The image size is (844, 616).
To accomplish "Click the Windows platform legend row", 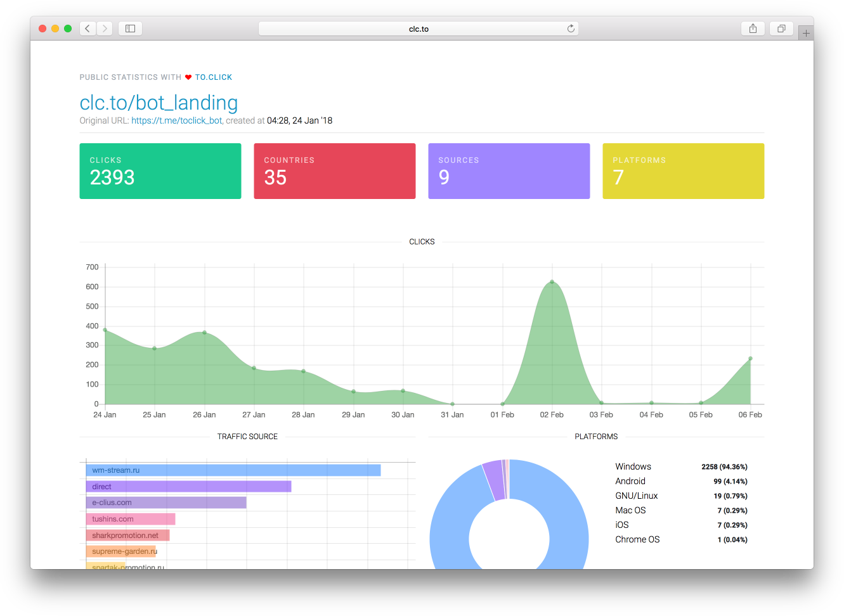I will pyautogui.click(x=681, y=466).
